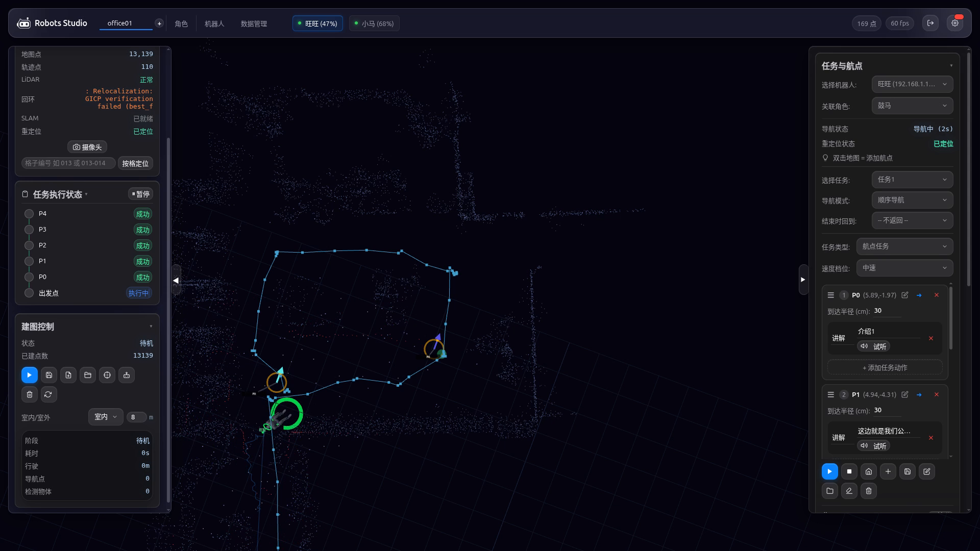
Task: Start mapping with the blue play button
Action: pos(30,375)
